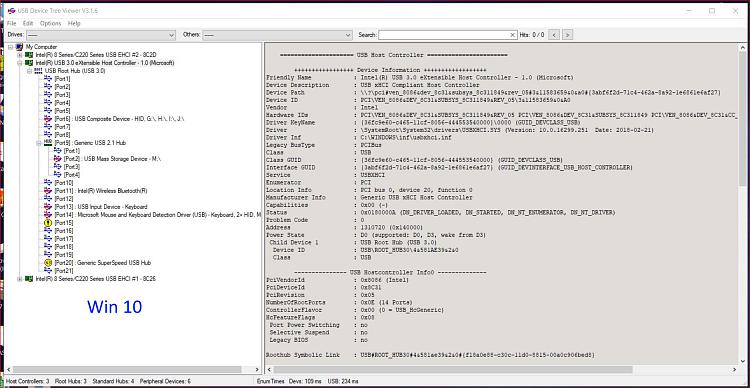Click the USB Device Tree Viewer title icon
Viewport: 750px width, 388px height.
pos(11,11)
